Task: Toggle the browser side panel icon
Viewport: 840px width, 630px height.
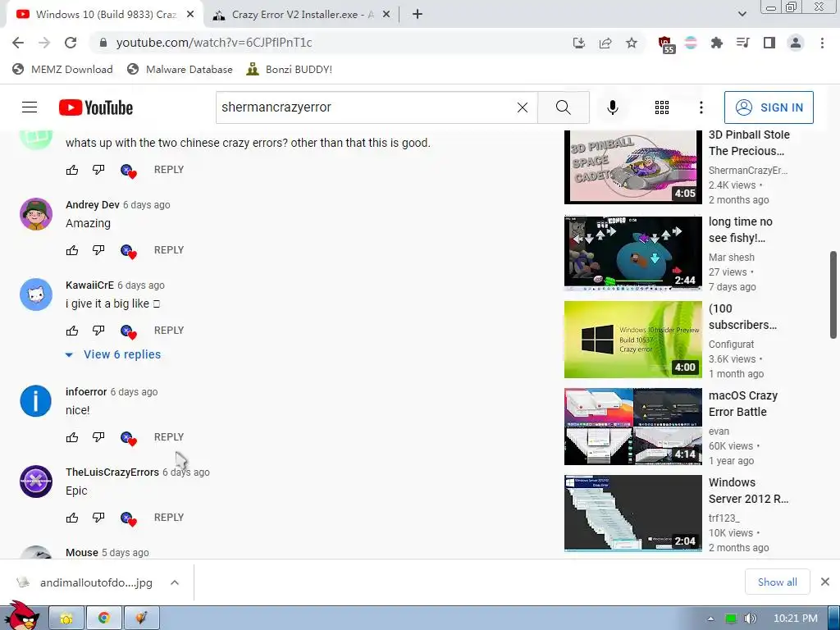Action: tap(769, 43)
